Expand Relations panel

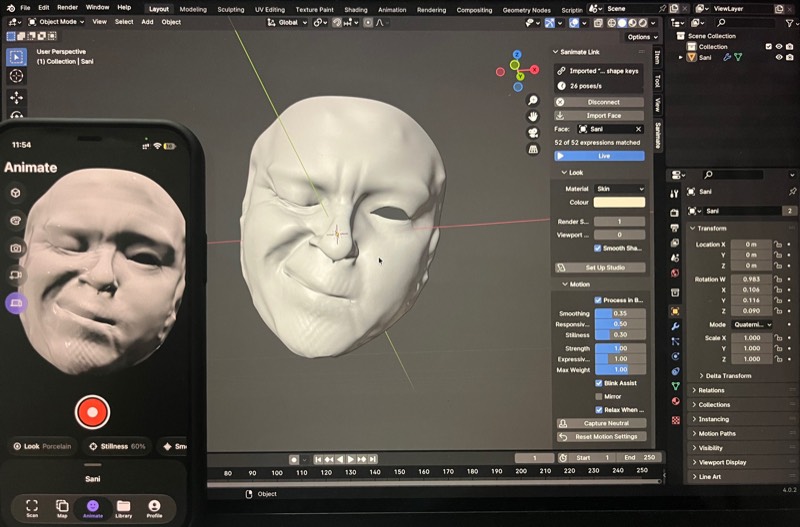coord(708,390)
